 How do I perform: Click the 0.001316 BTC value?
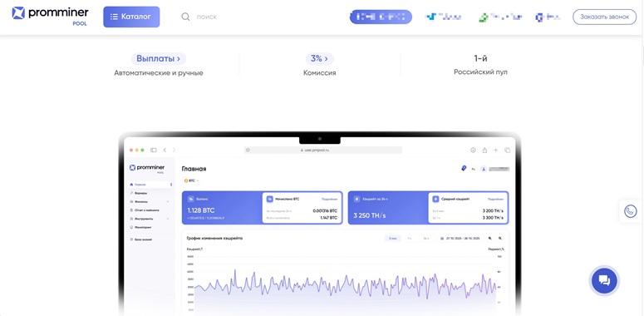coord(325,210)
